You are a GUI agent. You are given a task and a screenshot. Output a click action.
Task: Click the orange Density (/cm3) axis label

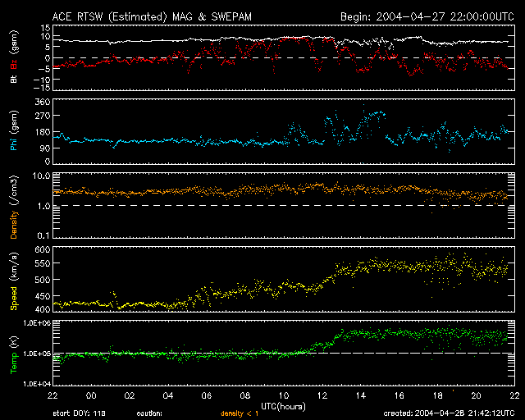(x=13, y=206)
